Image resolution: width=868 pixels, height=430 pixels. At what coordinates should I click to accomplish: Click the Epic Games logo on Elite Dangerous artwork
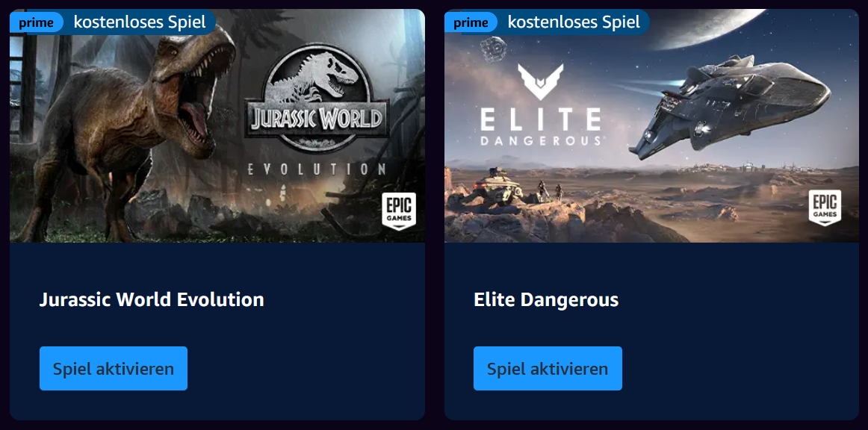tap(825, 208)
